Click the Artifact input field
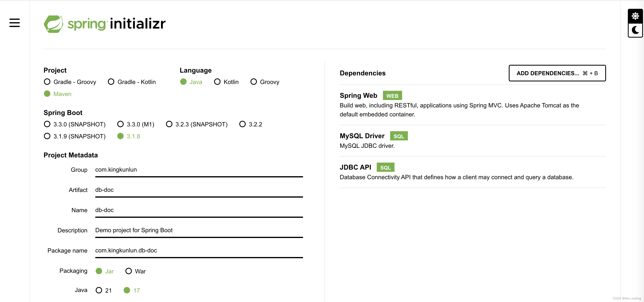Image resolution: width=644 pixels, height=302 pixels. [199, 190]
